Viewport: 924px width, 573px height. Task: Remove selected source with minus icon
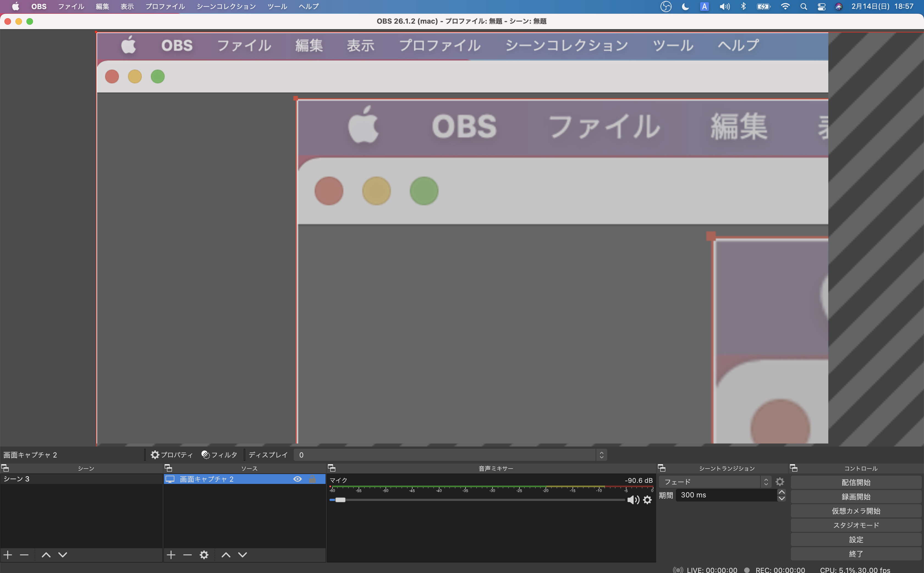pyautogui.click(x=187, y=555)
